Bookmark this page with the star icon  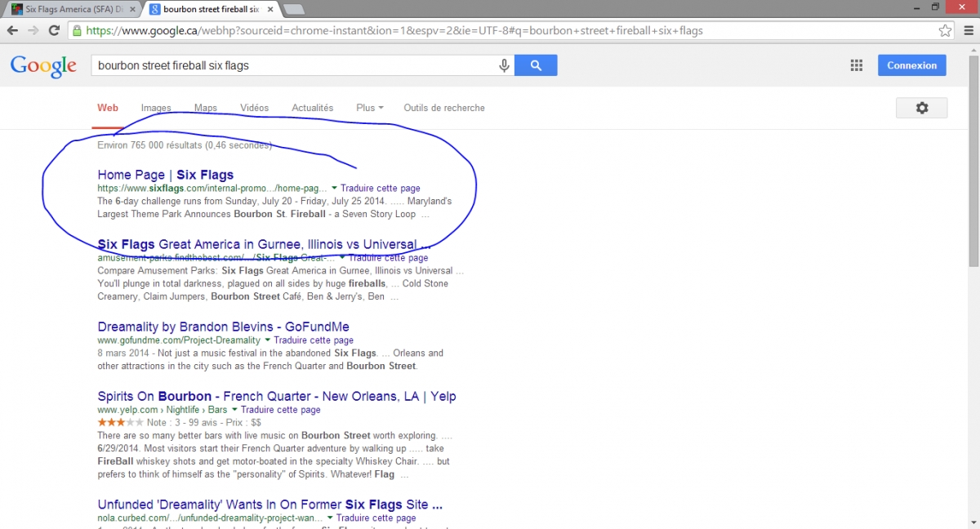[945, 30]
